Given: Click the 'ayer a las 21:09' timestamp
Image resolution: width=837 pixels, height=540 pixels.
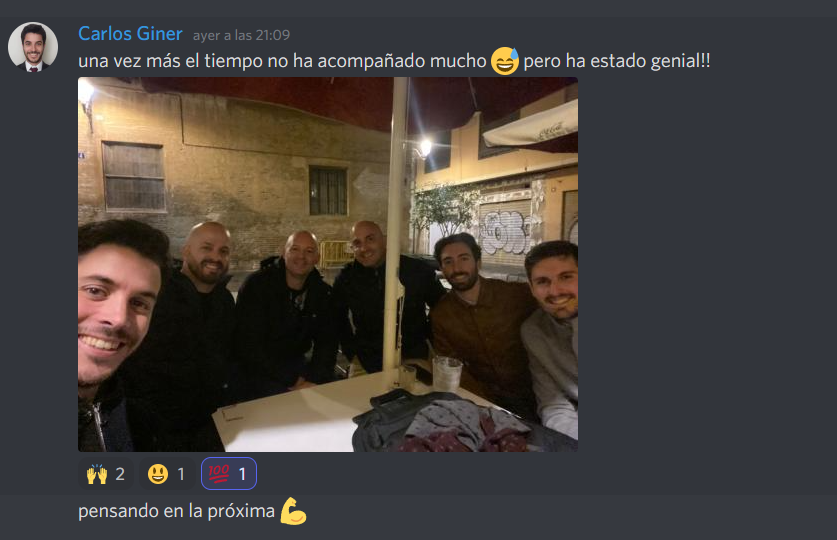Looking at the screenshot, I should pyautogui.click(x=241, y=35).
